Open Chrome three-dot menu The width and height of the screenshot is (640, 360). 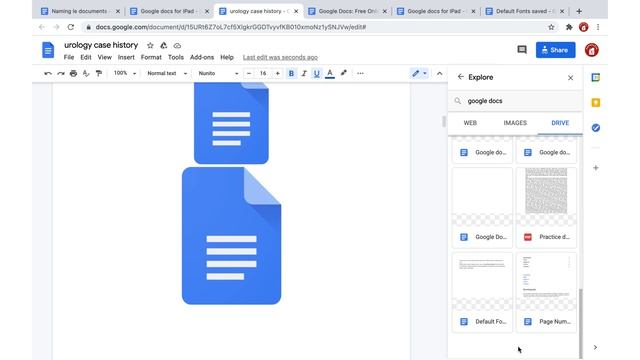598,27
